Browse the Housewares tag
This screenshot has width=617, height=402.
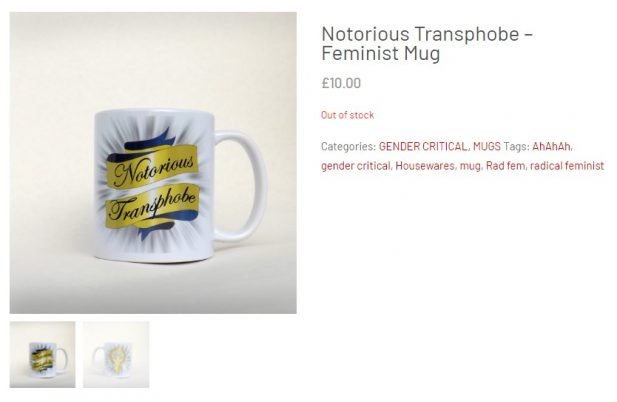coord(425,166)
